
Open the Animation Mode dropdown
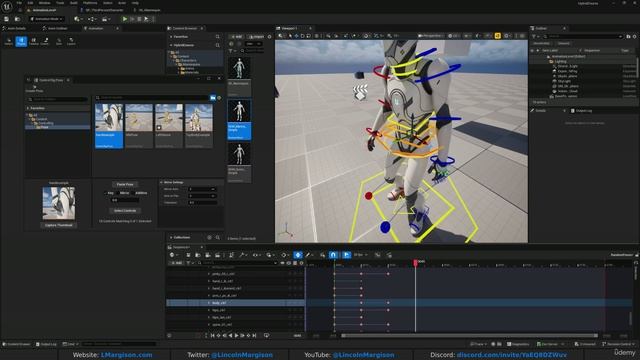click(x=47, y=19)
